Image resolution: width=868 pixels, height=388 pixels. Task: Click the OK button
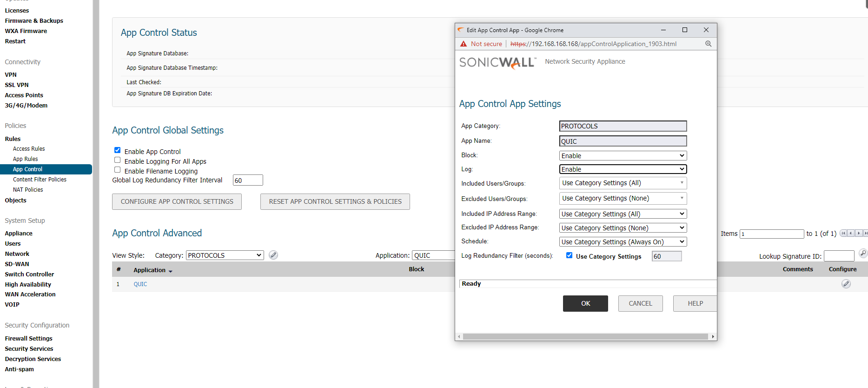coord(585,303)
